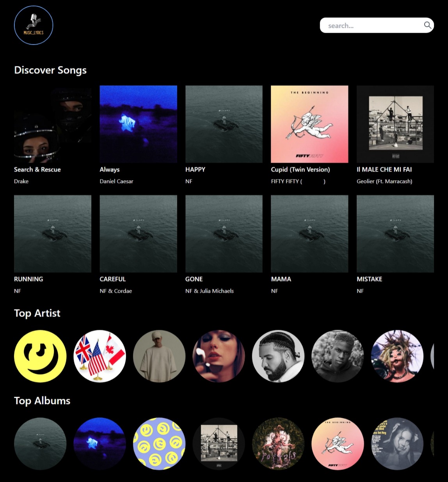The width and height of the screenshot is (448, 482).
Task: Click the Drake artist name text
Action: [x=21, y=181]
